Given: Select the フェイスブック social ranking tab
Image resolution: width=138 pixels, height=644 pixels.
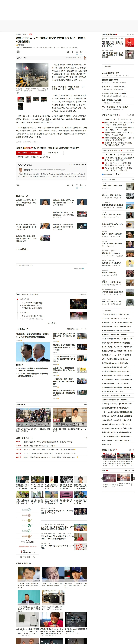Looking at the screenshot, I should pos(110,155).
